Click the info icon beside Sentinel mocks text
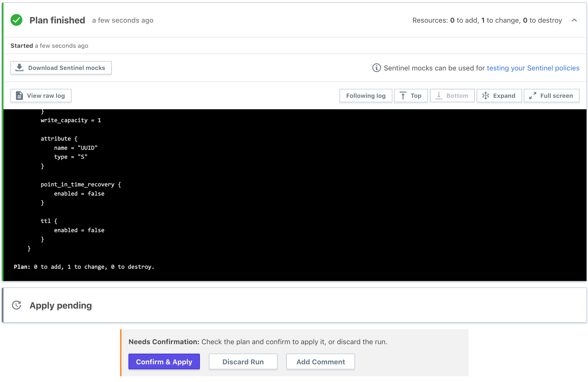 coord(376,68)
